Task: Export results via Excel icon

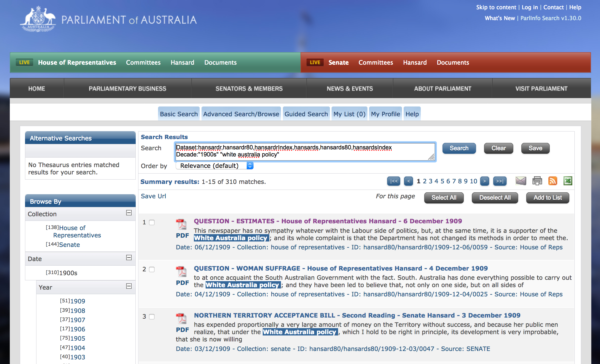Action: point(568,181)
